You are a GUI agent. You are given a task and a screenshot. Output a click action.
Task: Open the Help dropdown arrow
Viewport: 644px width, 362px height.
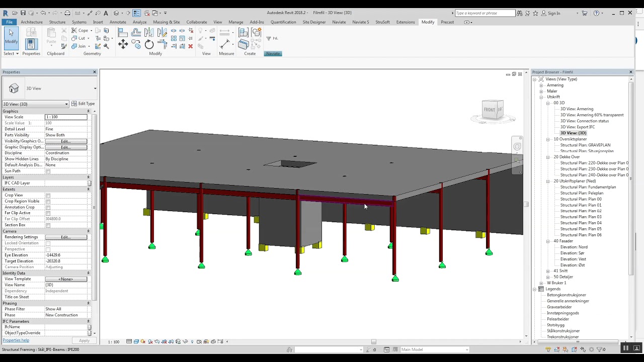[x=602, y=13]
